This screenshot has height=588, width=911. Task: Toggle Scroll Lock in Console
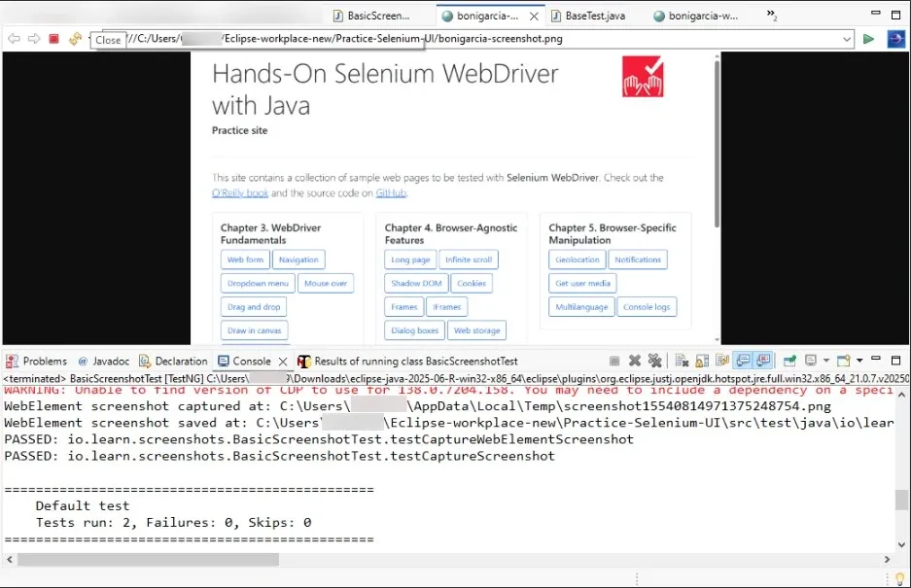702,361
